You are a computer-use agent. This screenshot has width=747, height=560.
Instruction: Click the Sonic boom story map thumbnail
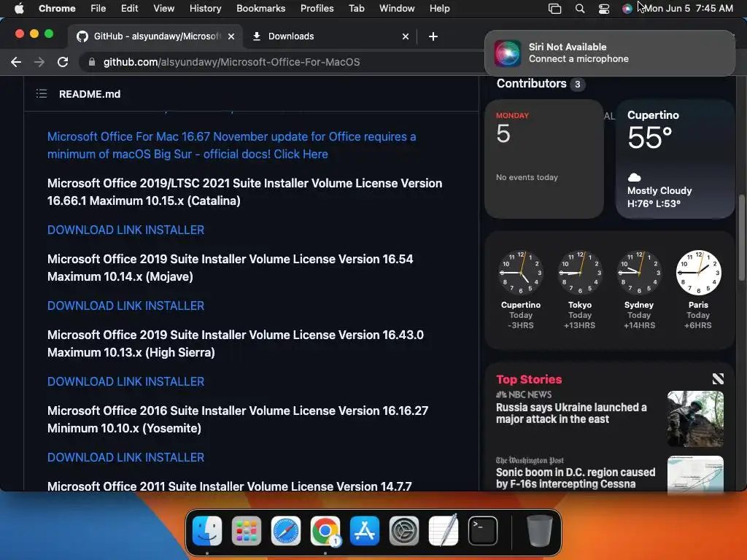[695, 474]
